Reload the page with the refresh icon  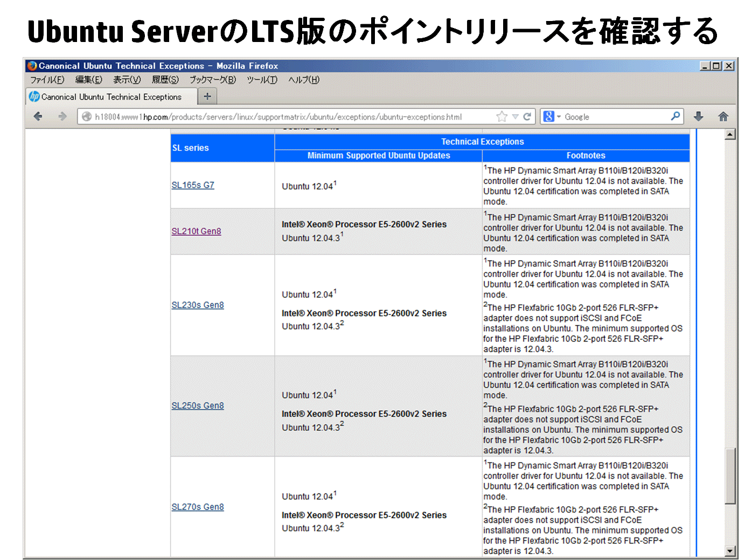tap(527, 116)
